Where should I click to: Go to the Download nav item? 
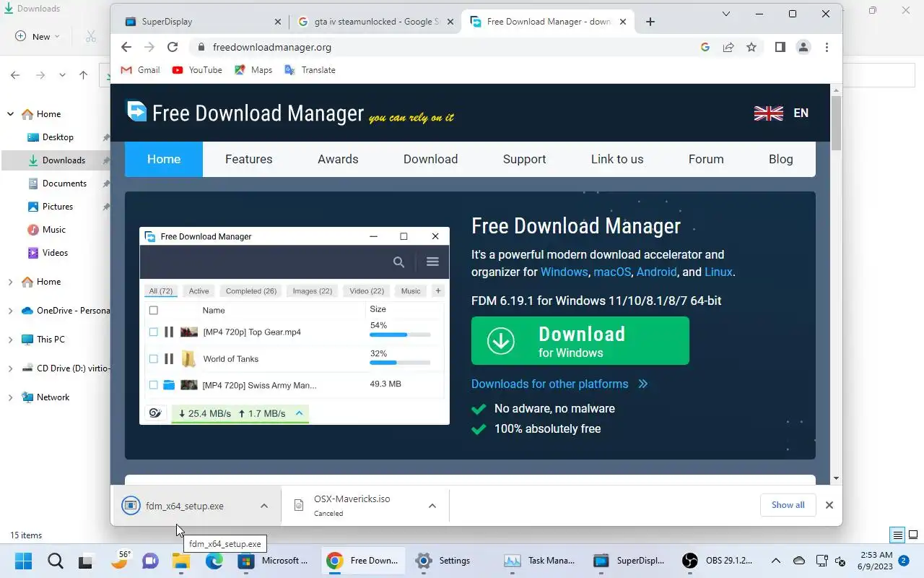pos(430,159)
